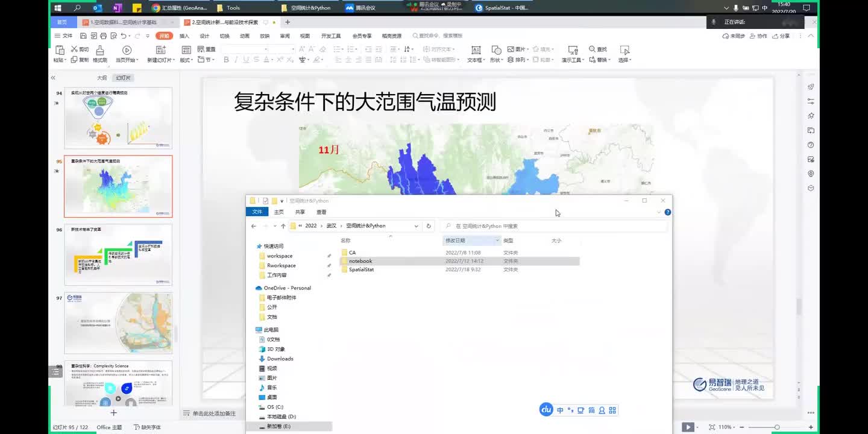This screenshot has height=434, width=868.
Task: Click the zoom in plus button
Action: click(x=811, y=427)
